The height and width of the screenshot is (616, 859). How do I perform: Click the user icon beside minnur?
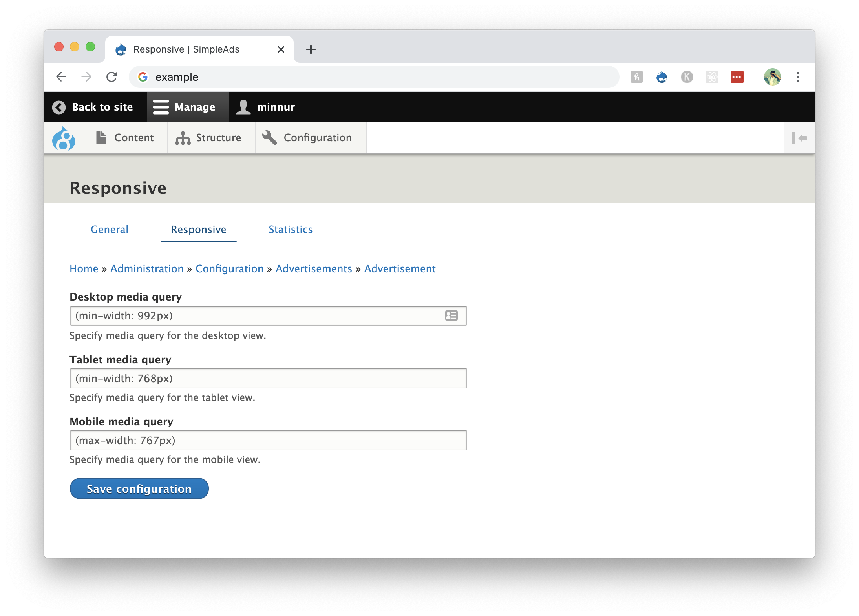[243, 106]
